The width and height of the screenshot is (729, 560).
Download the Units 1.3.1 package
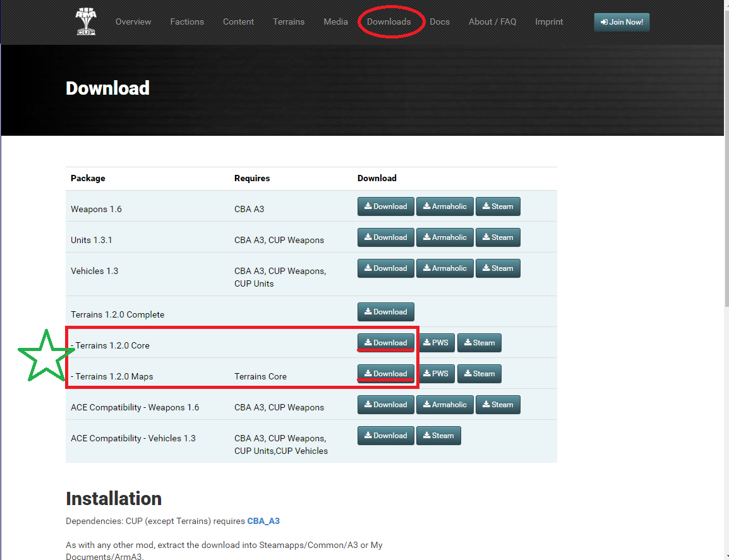(x=386, y=237)
